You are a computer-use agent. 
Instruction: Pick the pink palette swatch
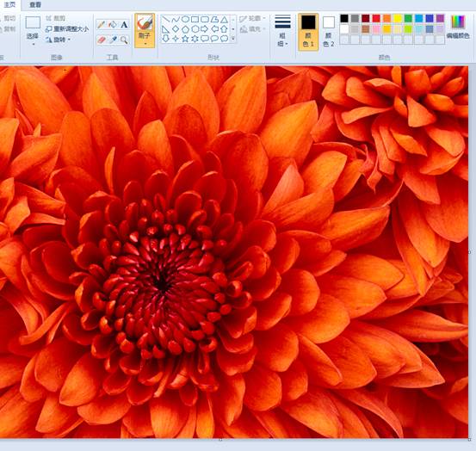[376, 29]
